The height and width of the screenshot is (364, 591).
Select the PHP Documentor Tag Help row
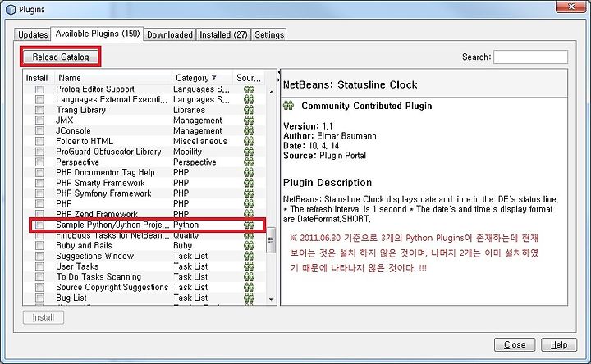[144, 172]
